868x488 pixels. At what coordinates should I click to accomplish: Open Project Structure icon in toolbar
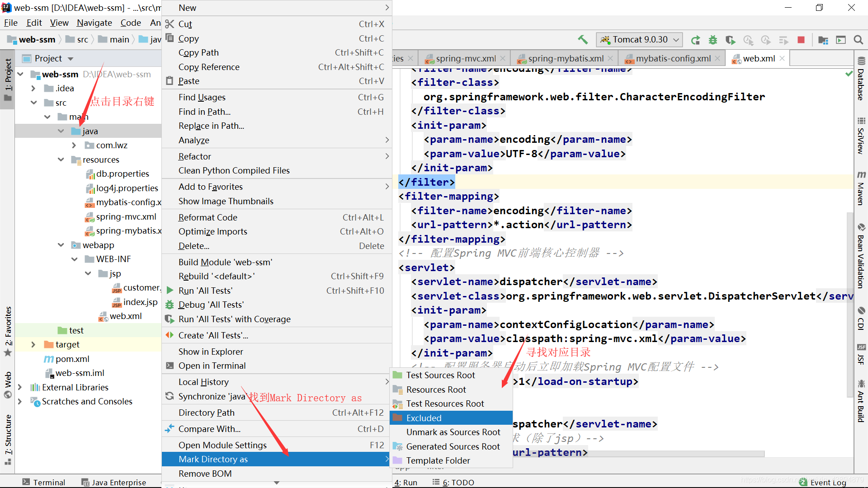tap(823, 40)
